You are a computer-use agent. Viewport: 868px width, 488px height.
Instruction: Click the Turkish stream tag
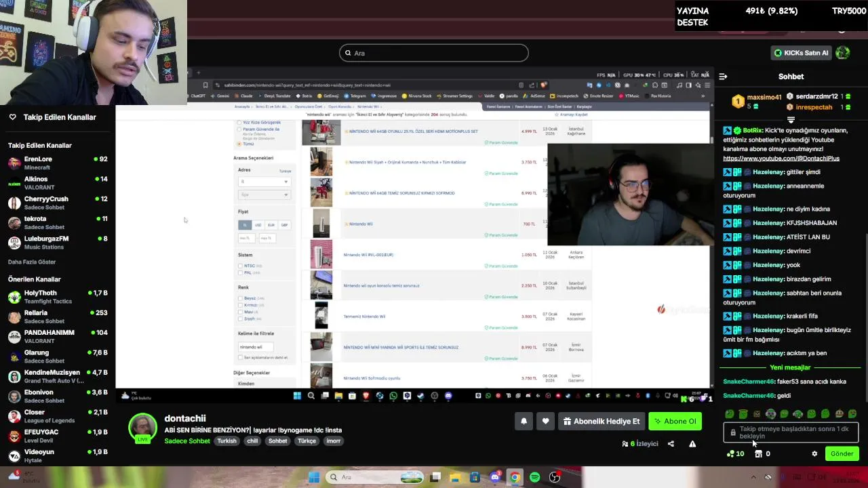[x=226, y=441]
